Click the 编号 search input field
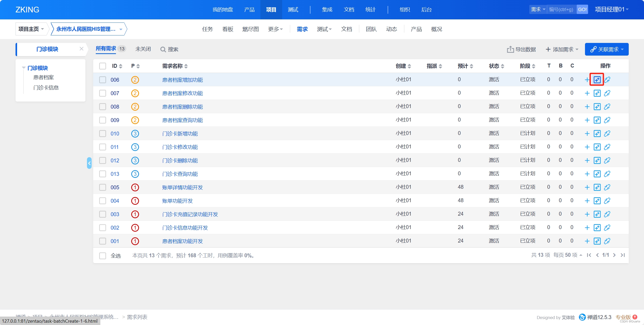Screen dimensions: 644x325 (561, 10)
